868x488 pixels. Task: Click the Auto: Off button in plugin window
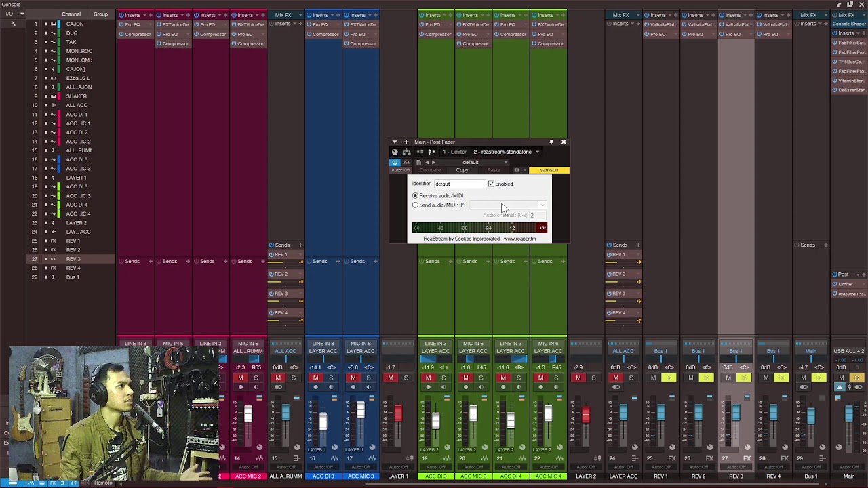(401, 170)
